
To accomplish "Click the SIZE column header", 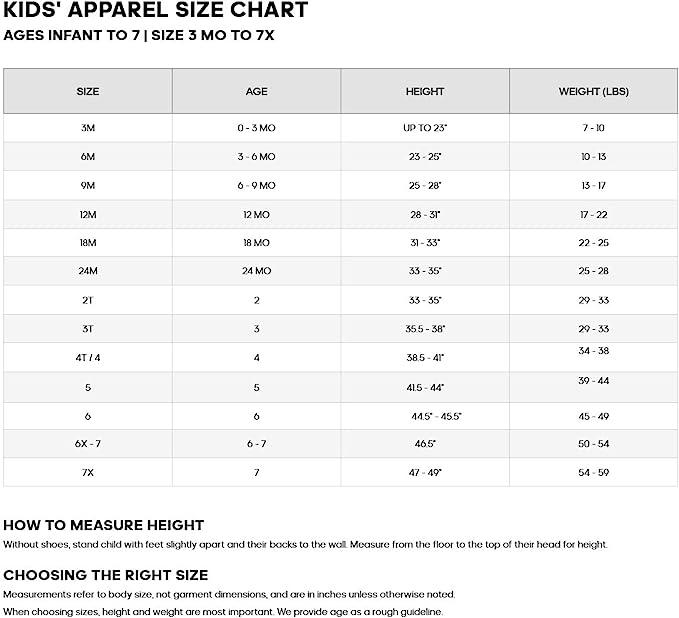I will tap(88, 91).
